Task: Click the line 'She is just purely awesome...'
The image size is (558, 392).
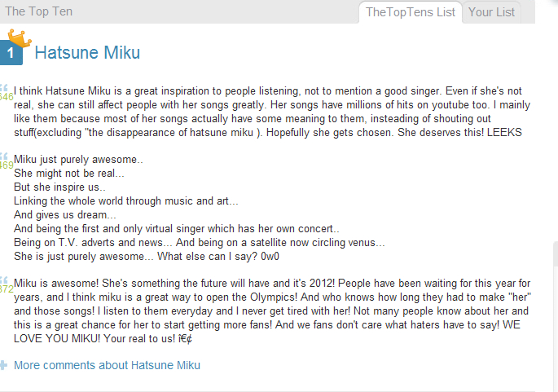Action: tap(147, 256)
